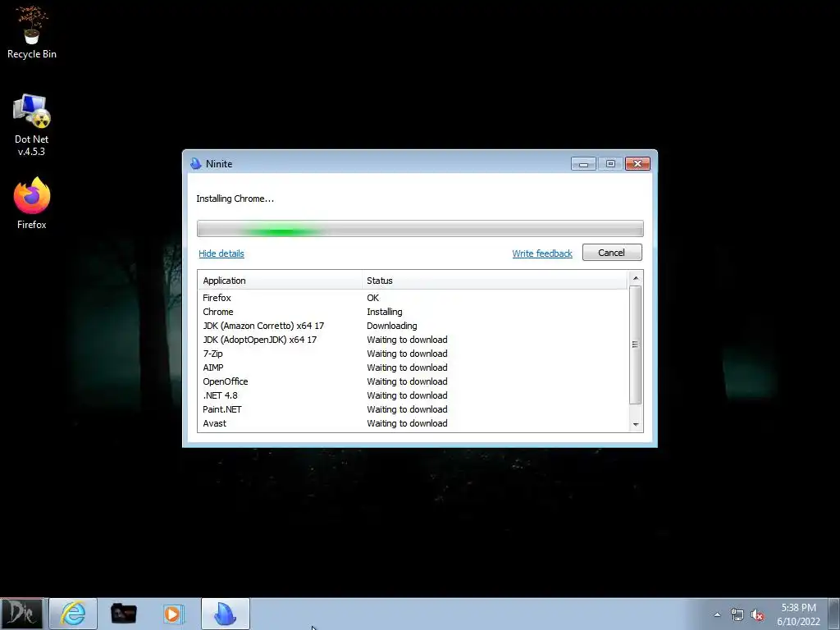Select the OpenOffice row

(413, 381)
